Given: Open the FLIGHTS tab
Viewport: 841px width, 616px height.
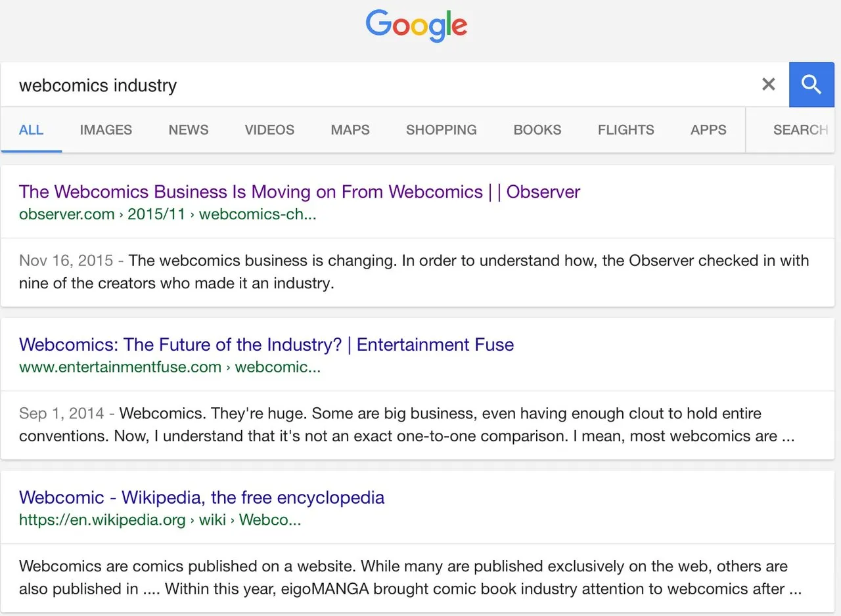Looking at the screenshot, I should tap(626, 130).
